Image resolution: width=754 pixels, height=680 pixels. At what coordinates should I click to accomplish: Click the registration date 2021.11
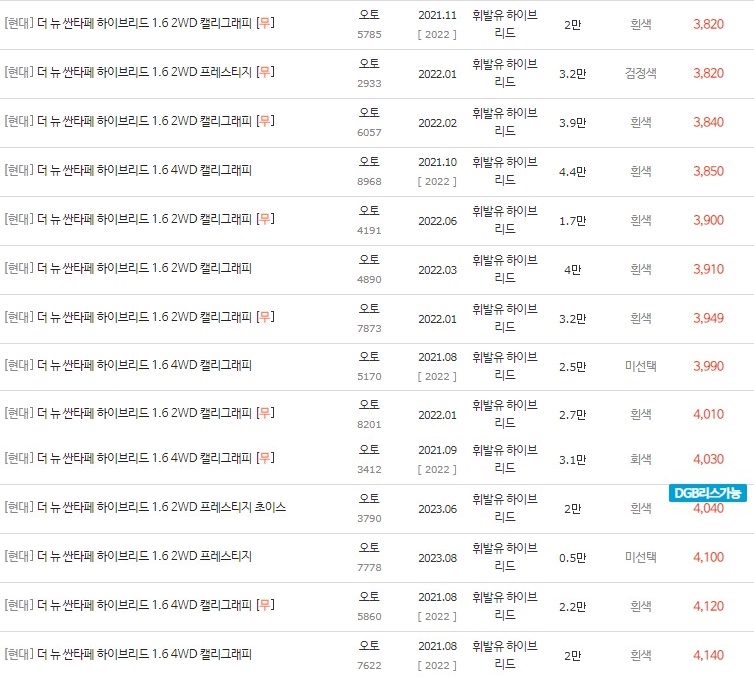[437, 15]
